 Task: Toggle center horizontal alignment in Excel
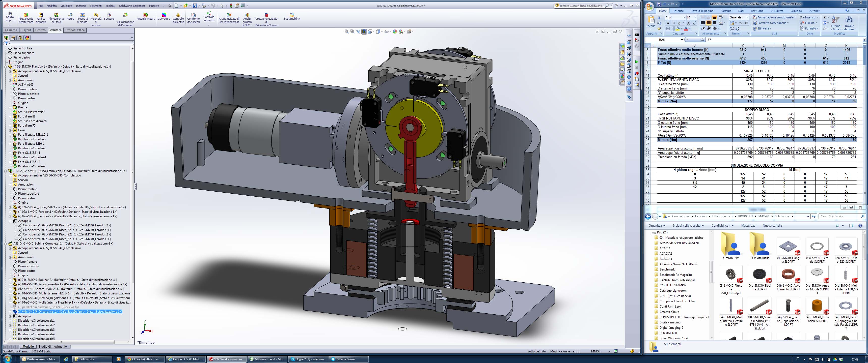click(x=709, y=23)
